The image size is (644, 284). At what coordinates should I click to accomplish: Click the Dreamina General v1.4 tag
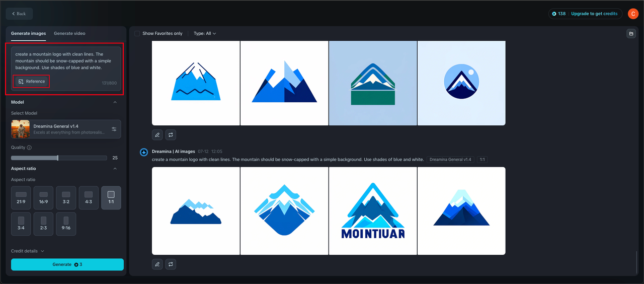tap(450, 159)
